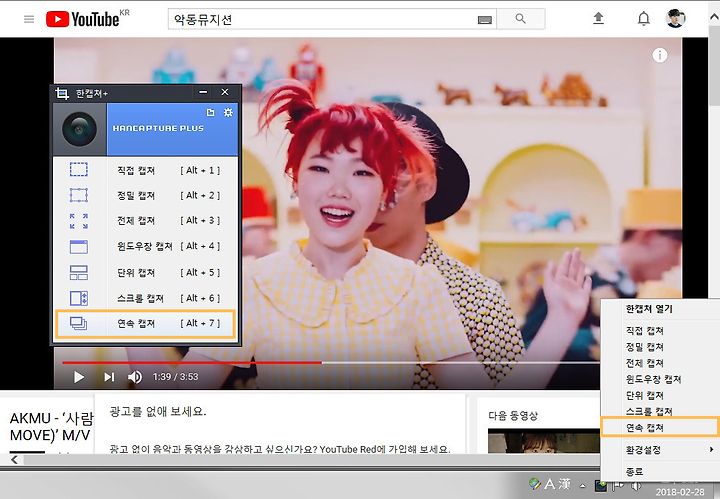Show hidden tray icons arrow
720x499 pixels.
tap(582, 485)
